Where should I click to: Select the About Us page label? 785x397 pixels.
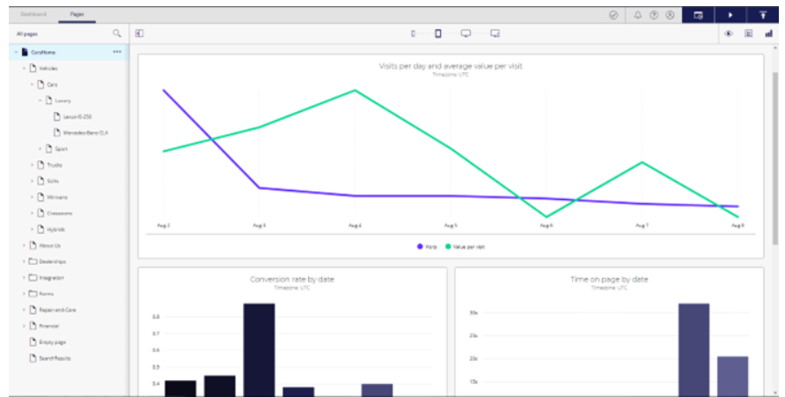[50, 245]
